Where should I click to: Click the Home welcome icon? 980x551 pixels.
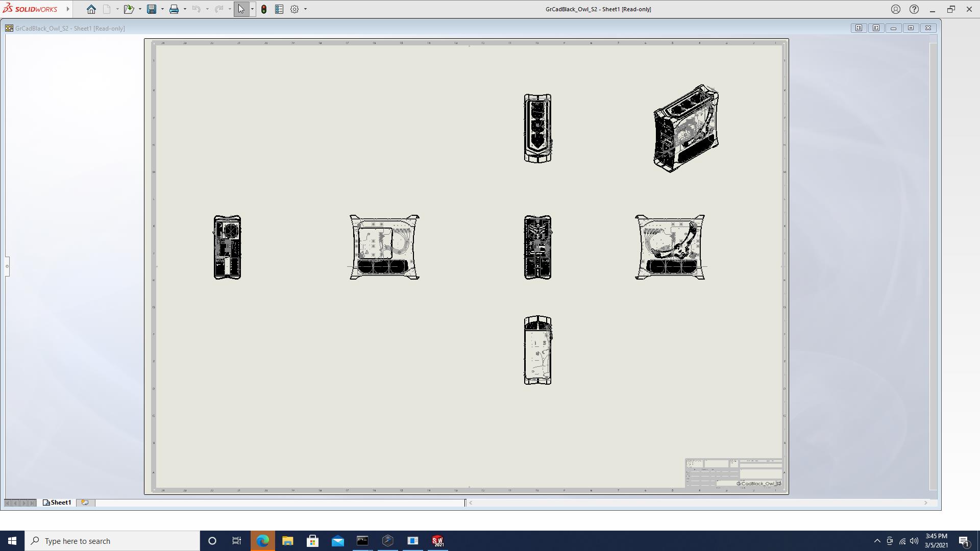pyautogui.click(x=91, y=9)
